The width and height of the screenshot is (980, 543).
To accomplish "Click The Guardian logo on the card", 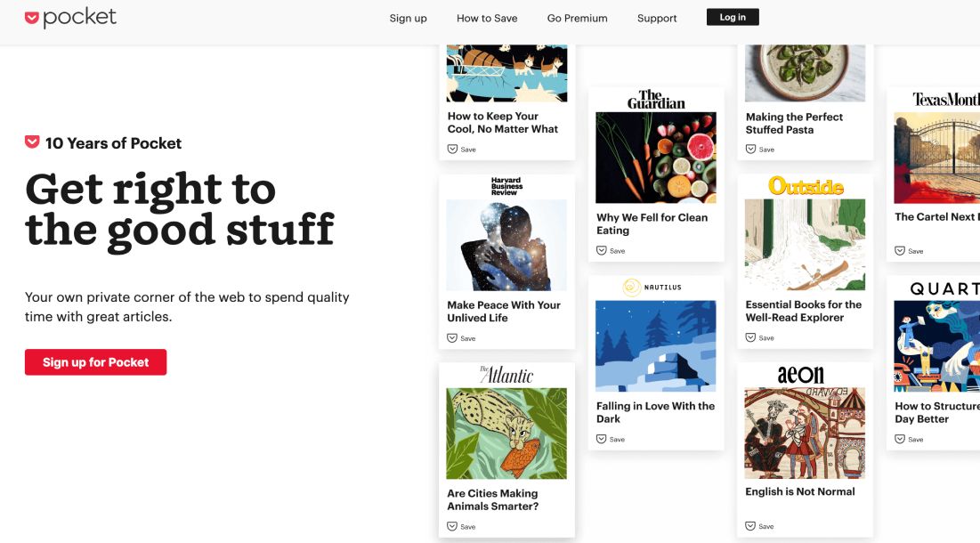I will [656, 100].
